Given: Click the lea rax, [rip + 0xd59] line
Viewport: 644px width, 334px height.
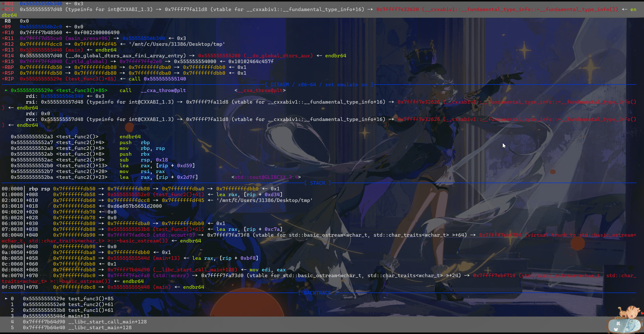Looking at the screenshot, I should coord(103,165).
